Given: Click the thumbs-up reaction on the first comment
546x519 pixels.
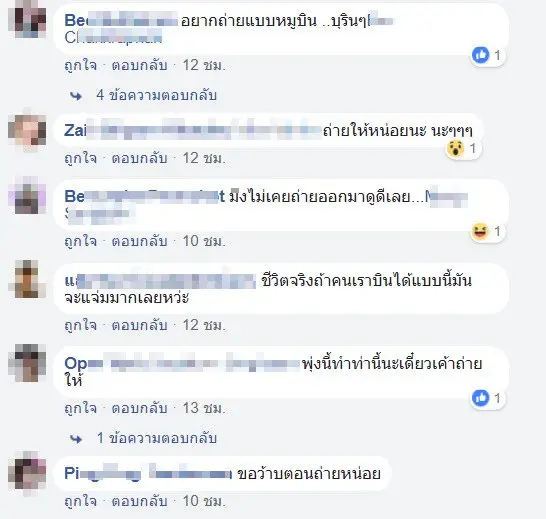Looking at the screenshot, I should pyautogui.click(x=481, y=55).
